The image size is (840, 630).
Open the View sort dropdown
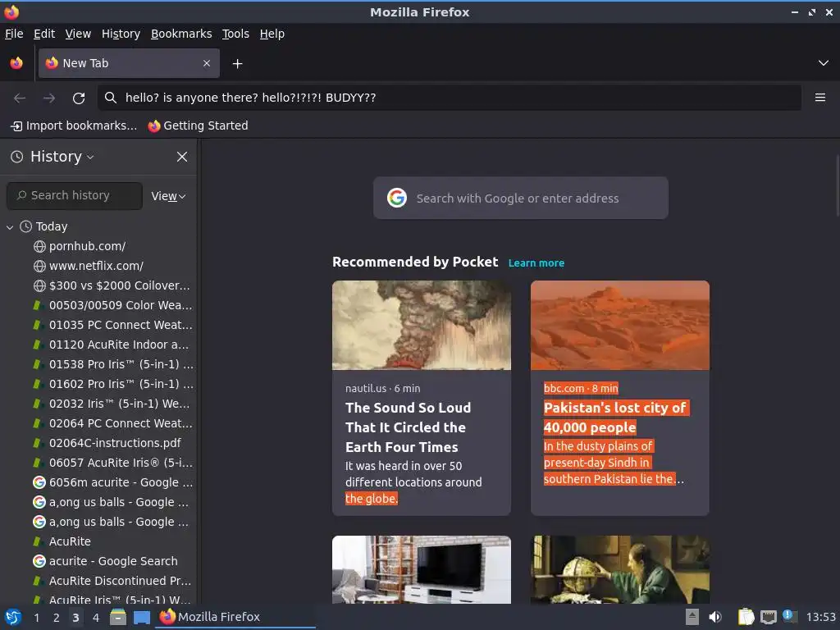tap(168, 196)
